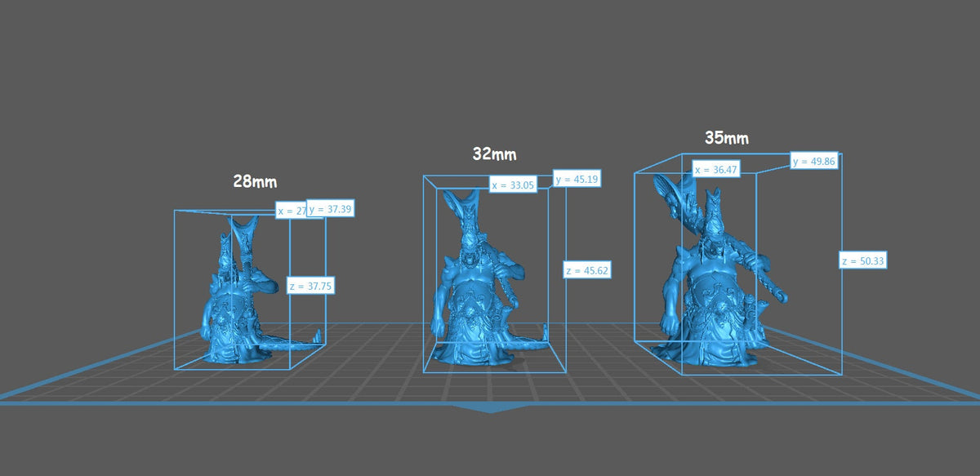The image size is (980, 476).
Task: Click the z = 50.33 dimension label
Action: 863,261
